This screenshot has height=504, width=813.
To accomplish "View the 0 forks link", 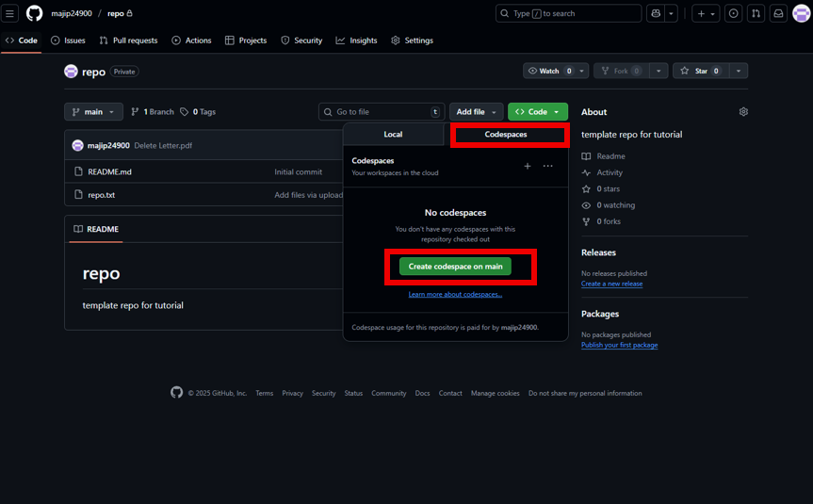I will tap(601, 221).
